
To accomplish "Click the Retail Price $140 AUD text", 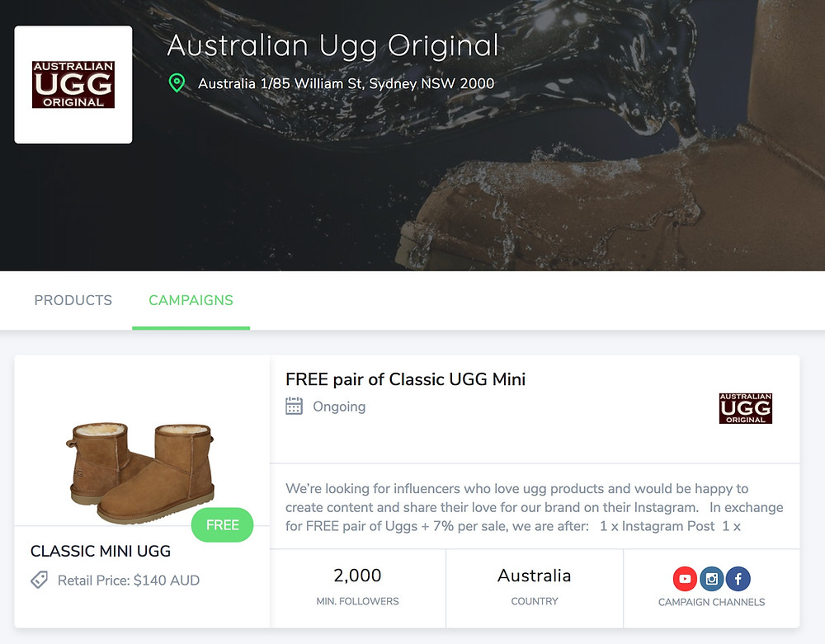I will click(129, 581).
